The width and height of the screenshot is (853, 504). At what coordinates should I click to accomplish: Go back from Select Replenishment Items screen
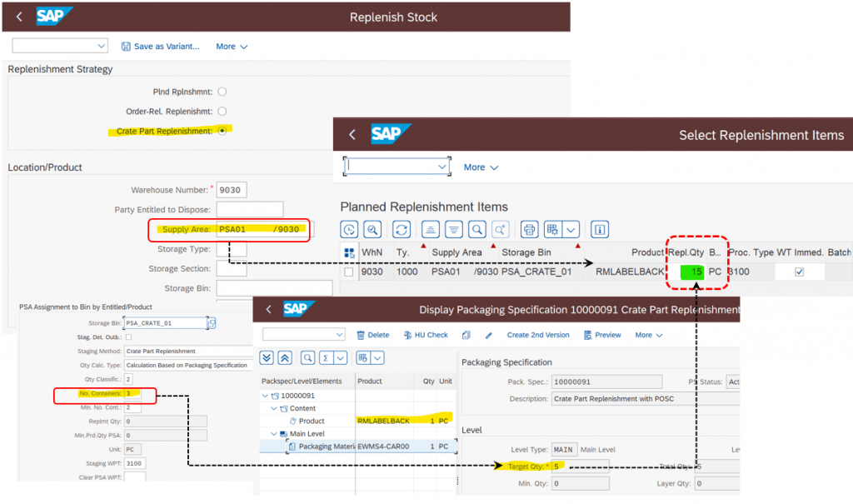tap(352, 134)
